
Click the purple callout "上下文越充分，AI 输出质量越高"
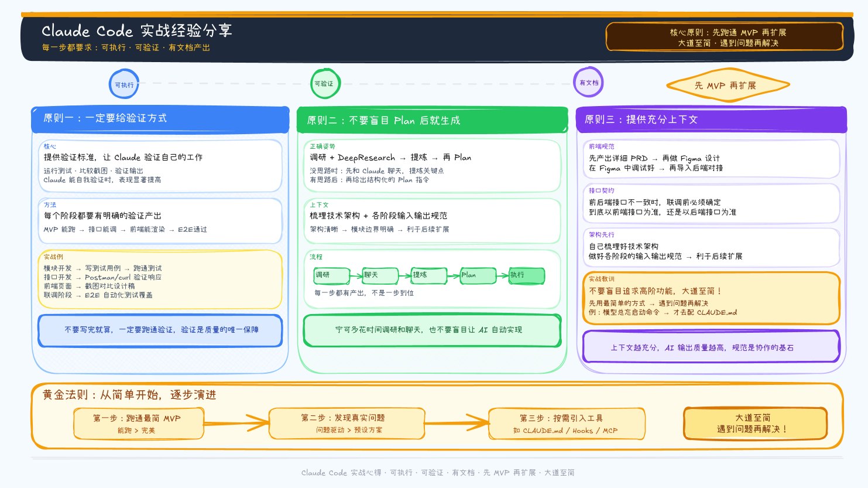point(711,347)
